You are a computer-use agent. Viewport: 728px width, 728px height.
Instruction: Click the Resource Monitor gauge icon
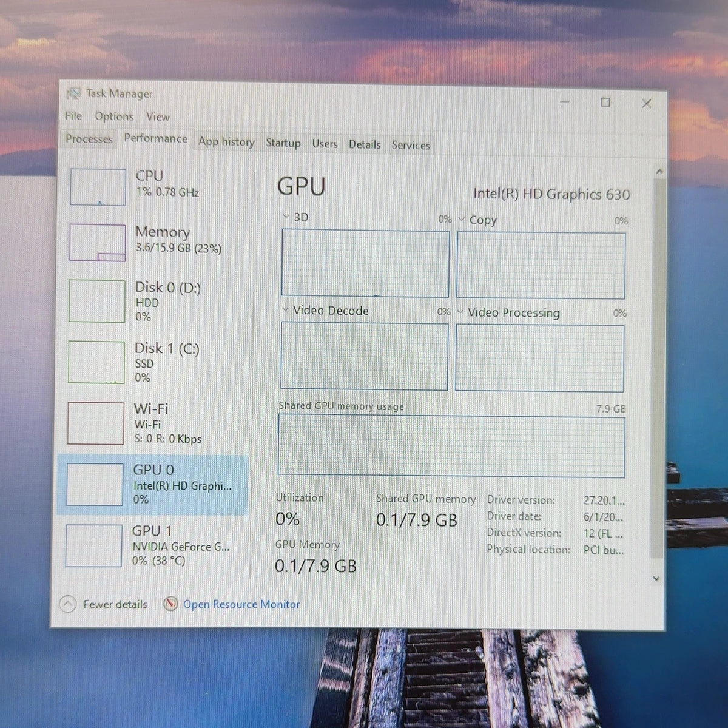coord(171,604)
